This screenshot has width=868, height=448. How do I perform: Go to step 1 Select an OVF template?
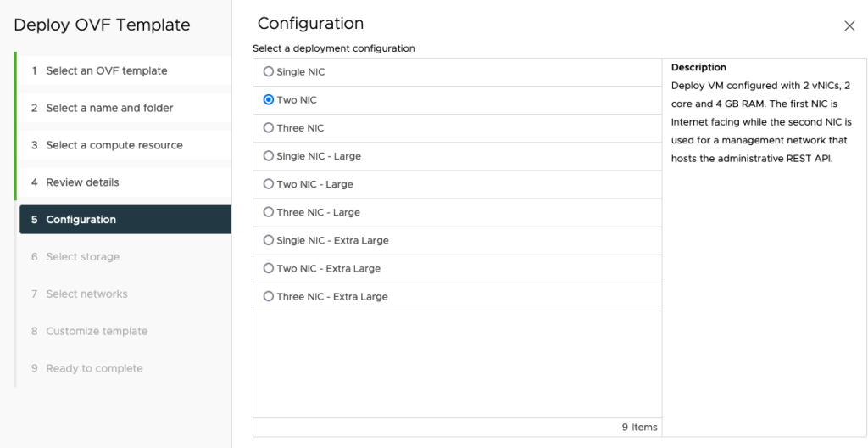point(107,71)
